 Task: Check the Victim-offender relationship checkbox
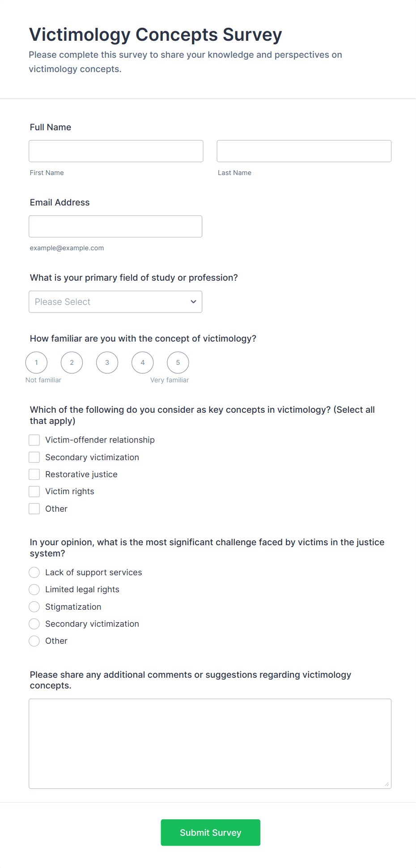coord(34,440)
